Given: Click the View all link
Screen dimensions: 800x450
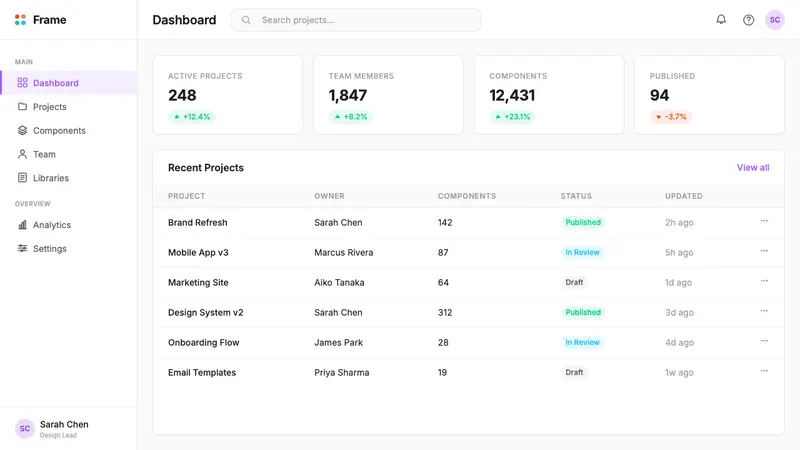Looking at the screenshot, I should [x=753, y=167].
